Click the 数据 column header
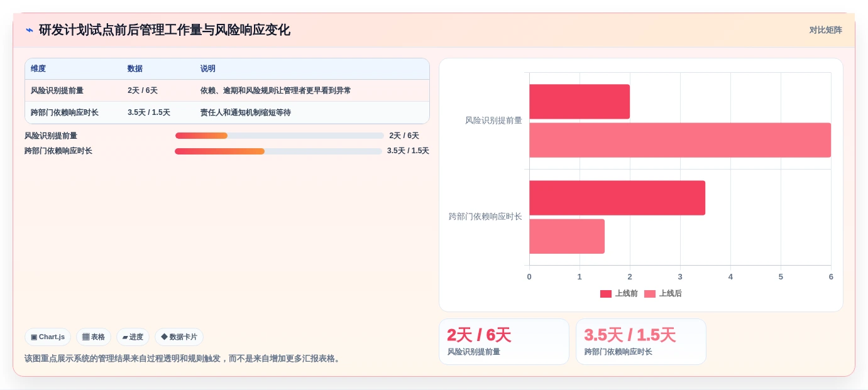Viewport: 868px width, 390px height. 135,68
